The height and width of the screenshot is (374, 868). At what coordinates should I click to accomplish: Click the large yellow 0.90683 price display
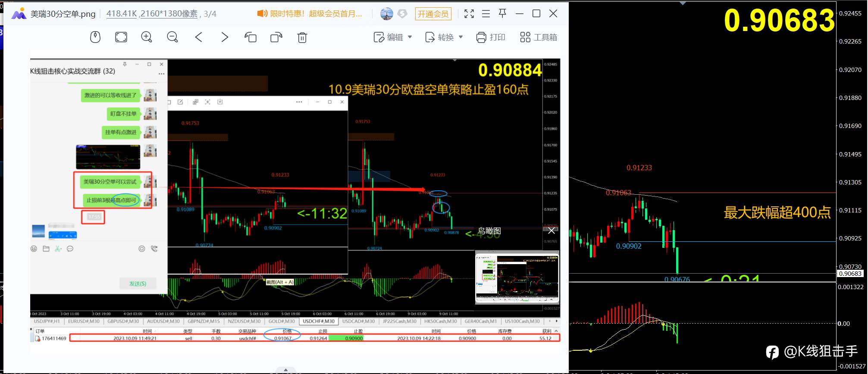tap(779, 20)
